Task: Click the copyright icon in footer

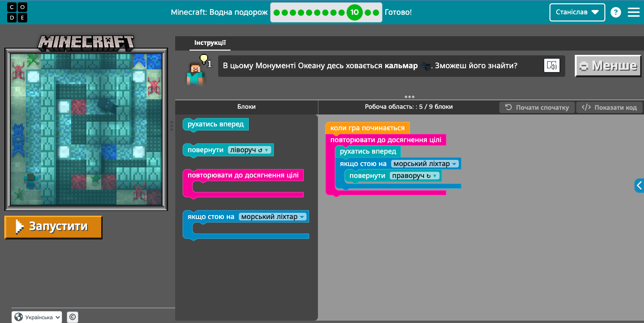Action: [x=73, y=317]
